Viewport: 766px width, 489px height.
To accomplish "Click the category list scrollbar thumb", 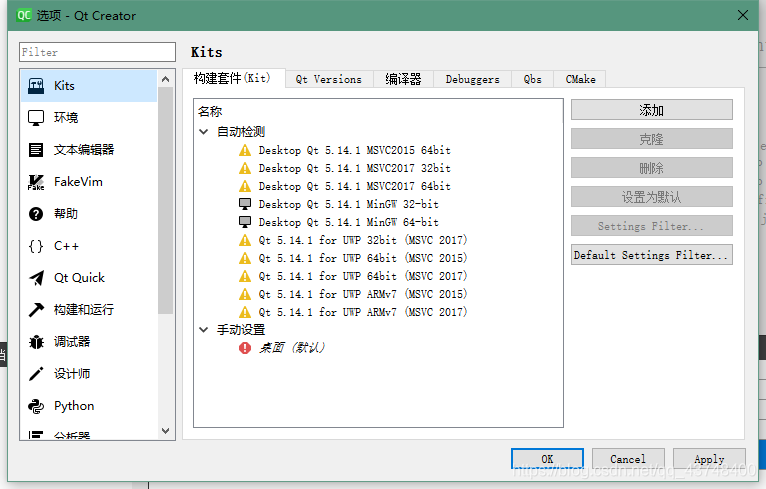I will click(x=166, y=201).
